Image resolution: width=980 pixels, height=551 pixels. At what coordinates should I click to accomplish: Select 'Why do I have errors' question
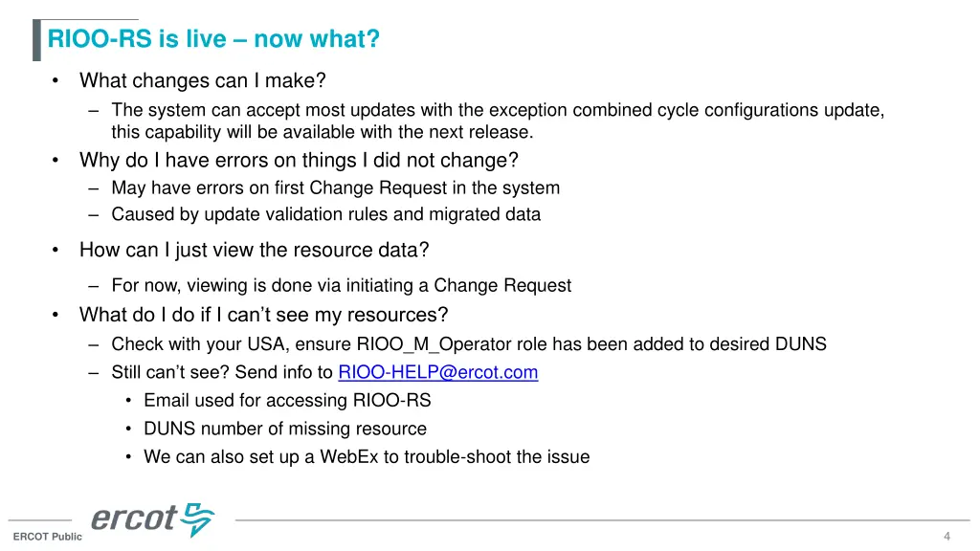[x=299, y=161]
